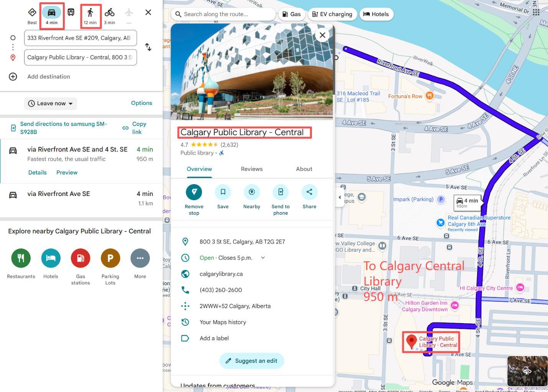The image size is (548, 392).
Task: Search along the route field
Action: click(x=223, y=14)
